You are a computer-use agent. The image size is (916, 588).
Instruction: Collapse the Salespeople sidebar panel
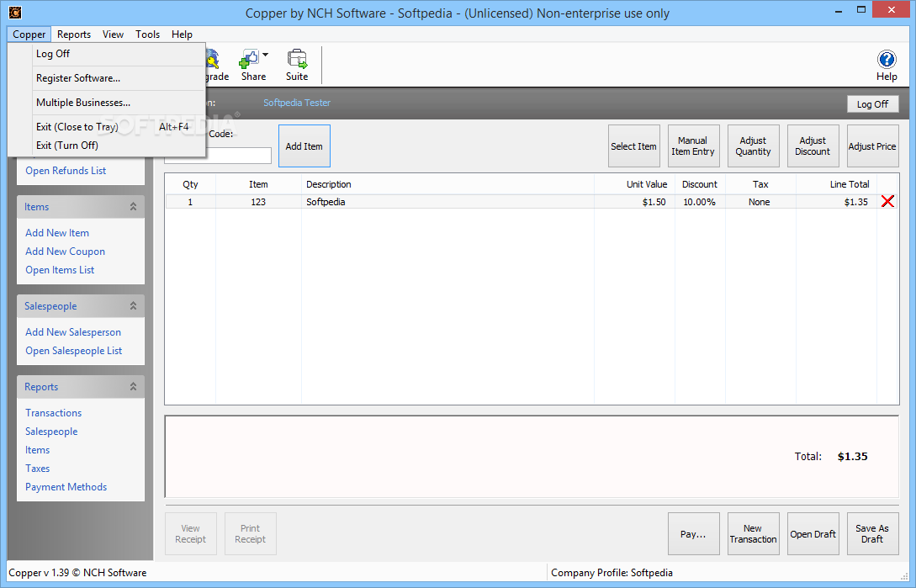(133, 306)
